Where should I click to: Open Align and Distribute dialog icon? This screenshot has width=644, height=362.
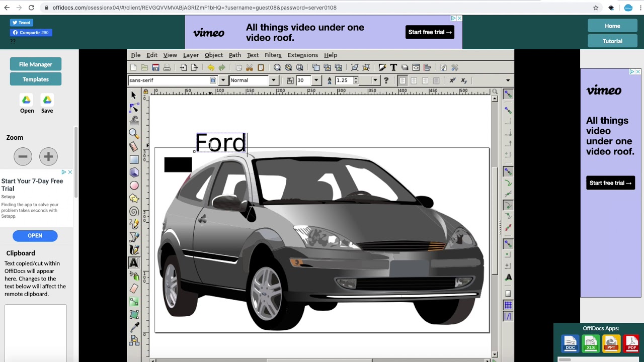click(x=427, y=67)
